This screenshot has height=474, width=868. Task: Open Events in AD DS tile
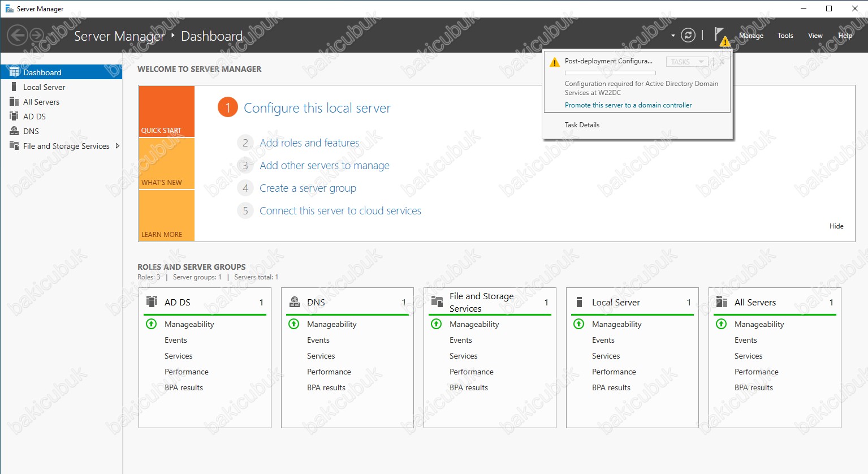coord(176,340)
